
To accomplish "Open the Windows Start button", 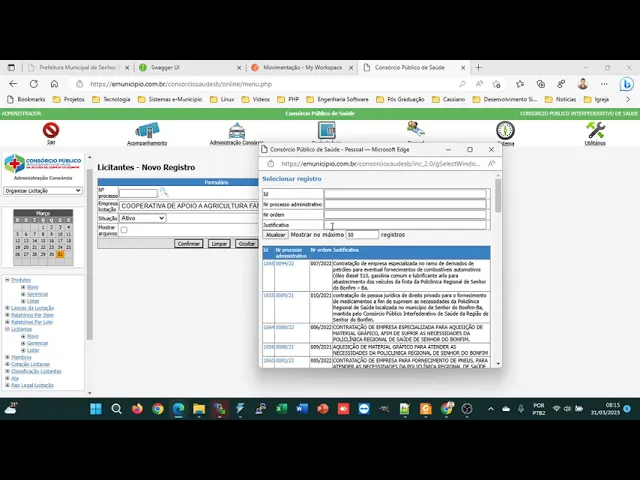I will tap(96, 409).
